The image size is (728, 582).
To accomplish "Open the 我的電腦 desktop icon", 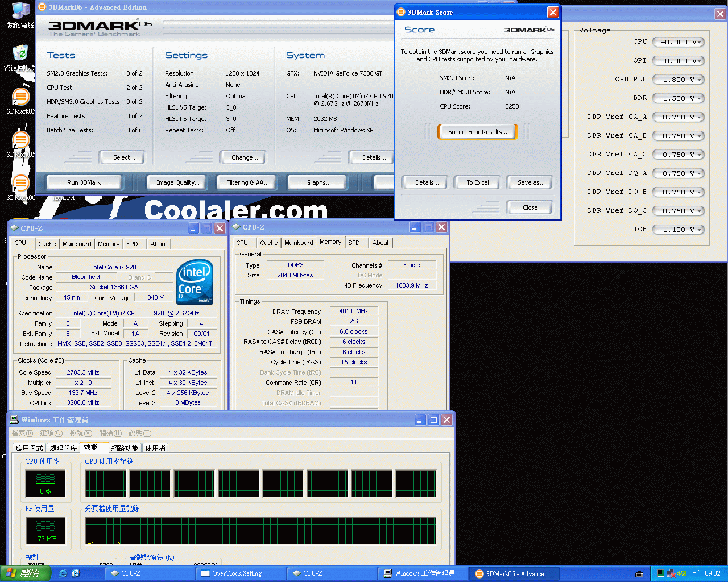I will click(x=20, y=15).
